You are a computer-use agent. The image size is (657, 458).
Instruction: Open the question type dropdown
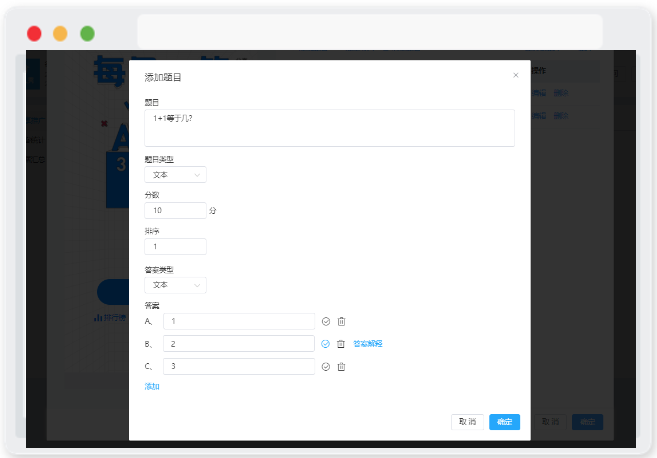click(x=175, y=175)
